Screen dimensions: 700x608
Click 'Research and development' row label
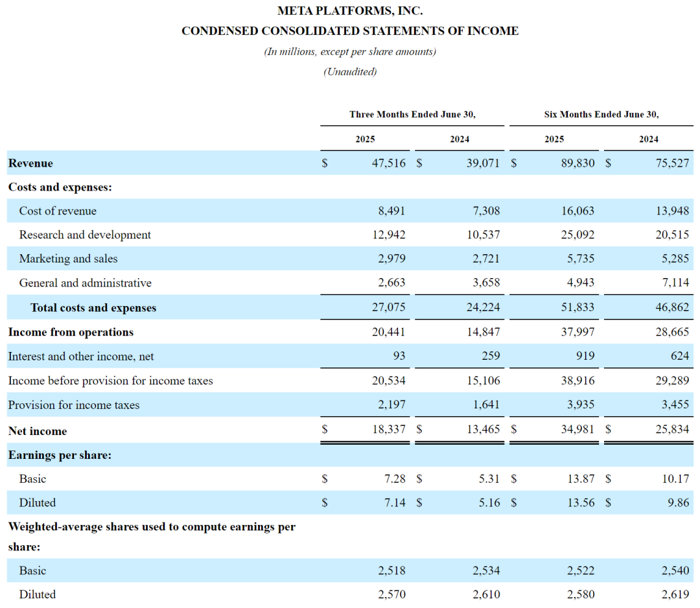85,235
